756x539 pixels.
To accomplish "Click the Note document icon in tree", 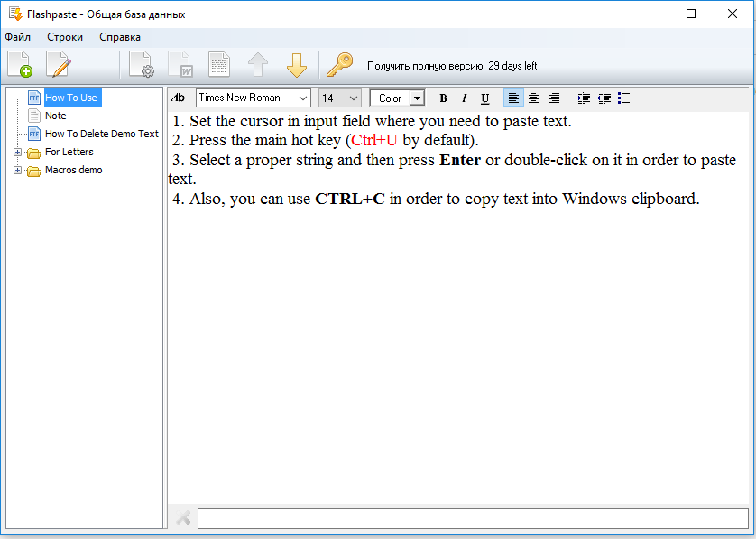I will point(34,116).
